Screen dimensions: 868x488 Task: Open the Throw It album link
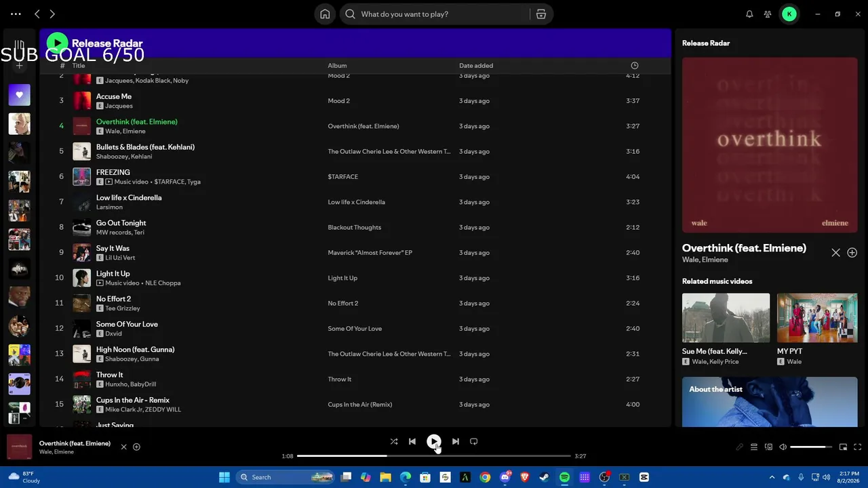340,380
